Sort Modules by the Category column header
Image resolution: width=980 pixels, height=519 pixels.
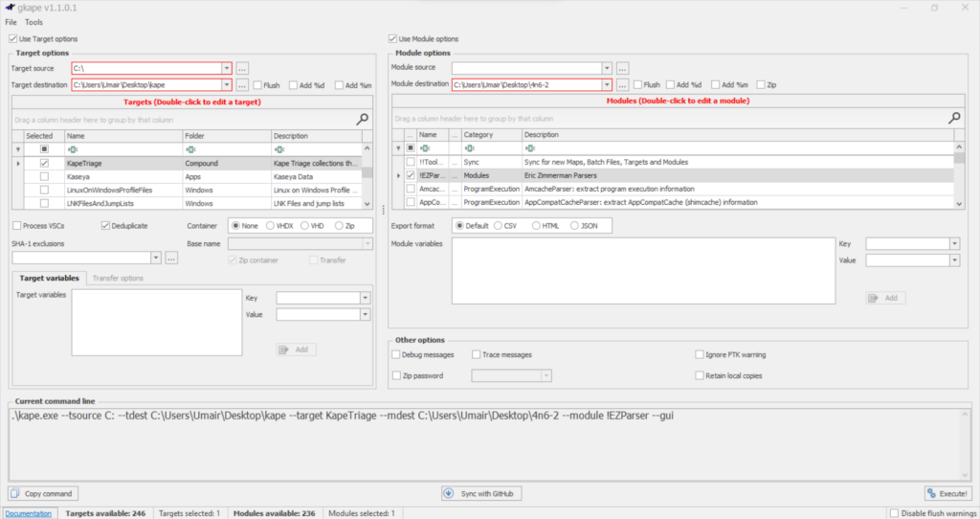492,134
